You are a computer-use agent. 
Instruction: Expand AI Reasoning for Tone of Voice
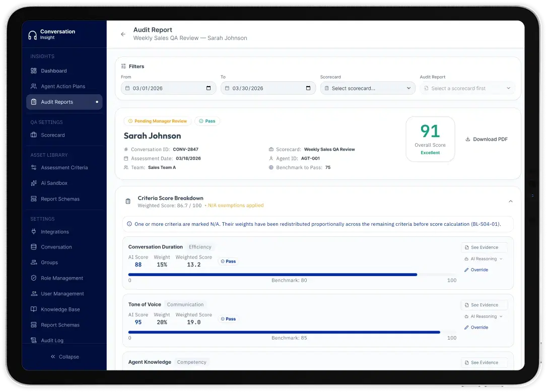coord(484,316)
